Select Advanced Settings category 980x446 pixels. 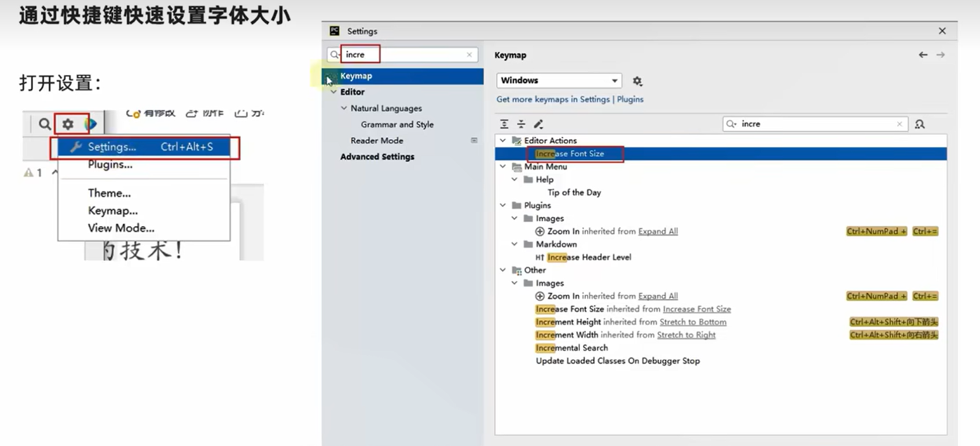[377, 157]
